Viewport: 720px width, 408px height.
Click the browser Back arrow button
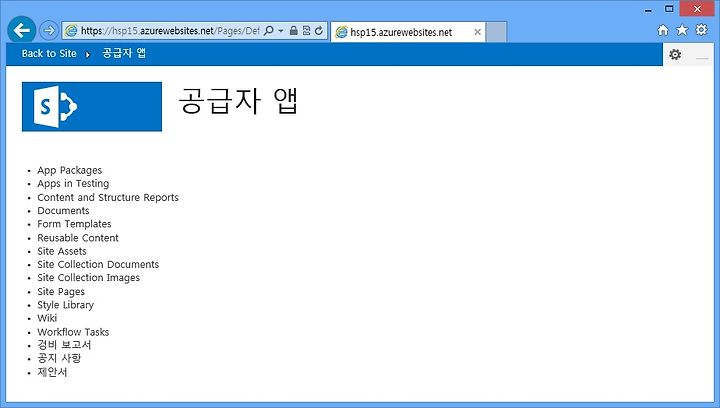[x=22, y=30]
